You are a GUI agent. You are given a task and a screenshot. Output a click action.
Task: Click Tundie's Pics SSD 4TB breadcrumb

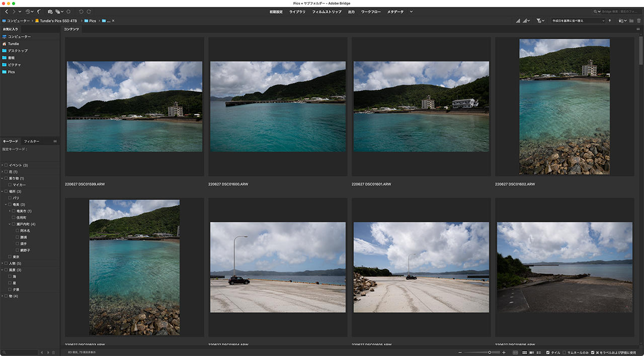click(58, 21)
